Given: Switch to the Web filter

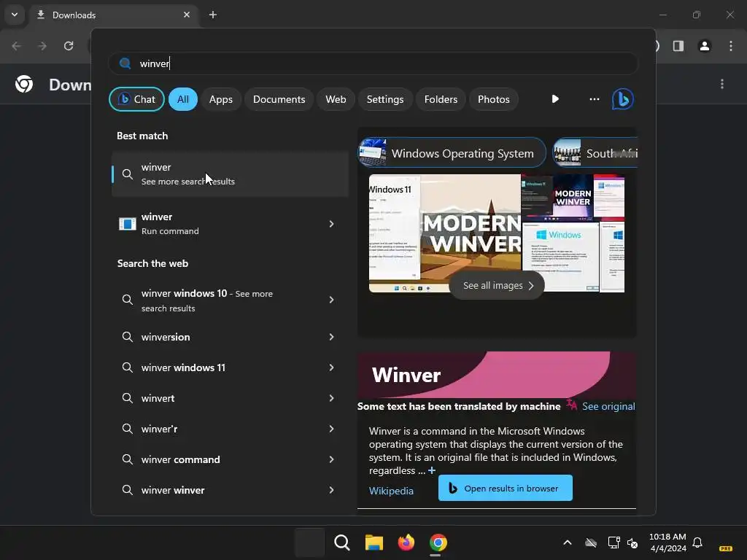Looking at the screenshot, I should pos(336,99).
